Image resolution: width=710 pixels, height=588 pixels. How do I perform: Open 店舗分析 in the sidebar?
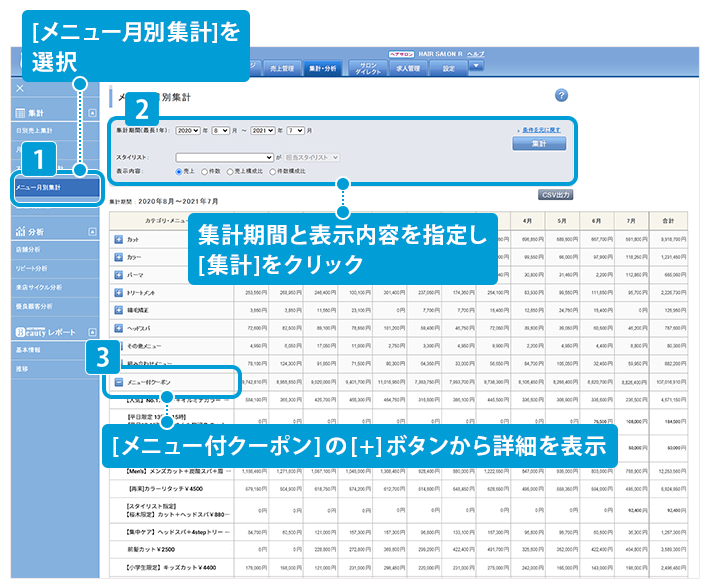29,248
